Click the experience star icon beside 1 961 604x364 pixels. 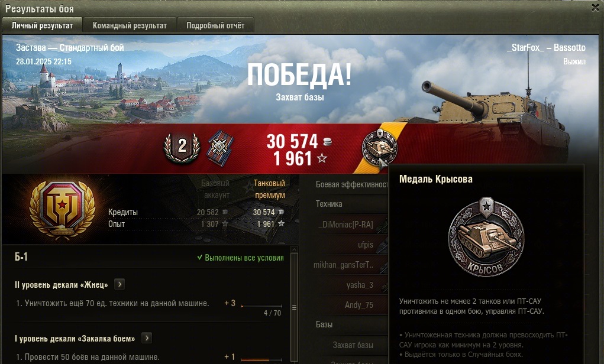[x=322, y=158]
